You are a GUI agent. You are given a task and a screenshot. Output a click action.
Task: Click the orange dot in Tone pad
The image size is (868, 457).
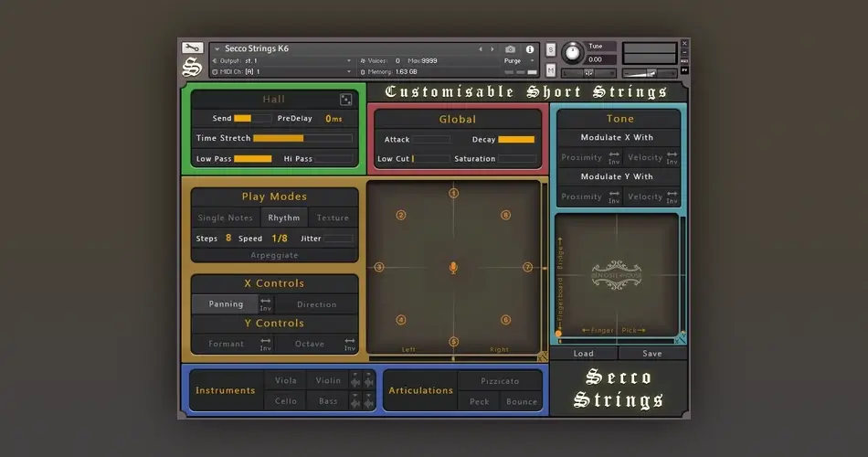tap(558, 334)
